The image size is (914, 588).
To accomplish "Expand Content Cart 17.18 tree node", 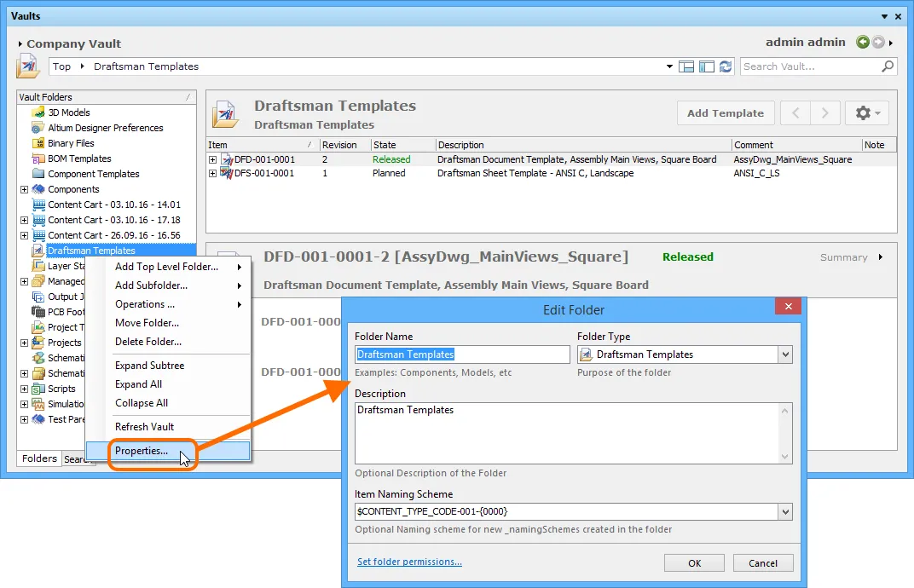I will (x=24, y=220).
